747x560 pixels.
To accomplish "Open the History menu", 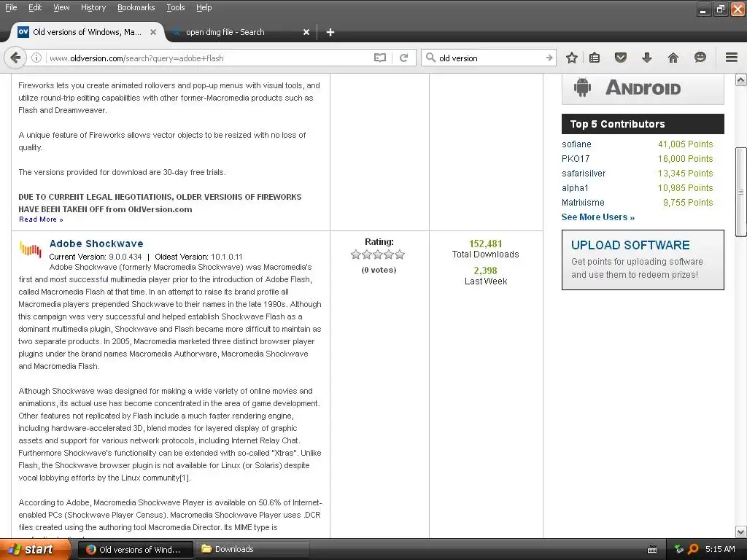I will coord(93,7).
